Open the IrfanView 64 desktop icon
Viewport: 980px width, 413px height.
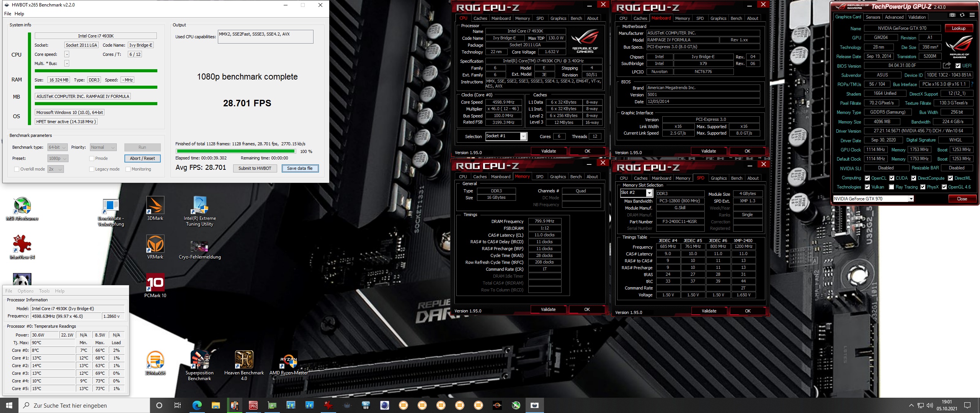point(22,247)
